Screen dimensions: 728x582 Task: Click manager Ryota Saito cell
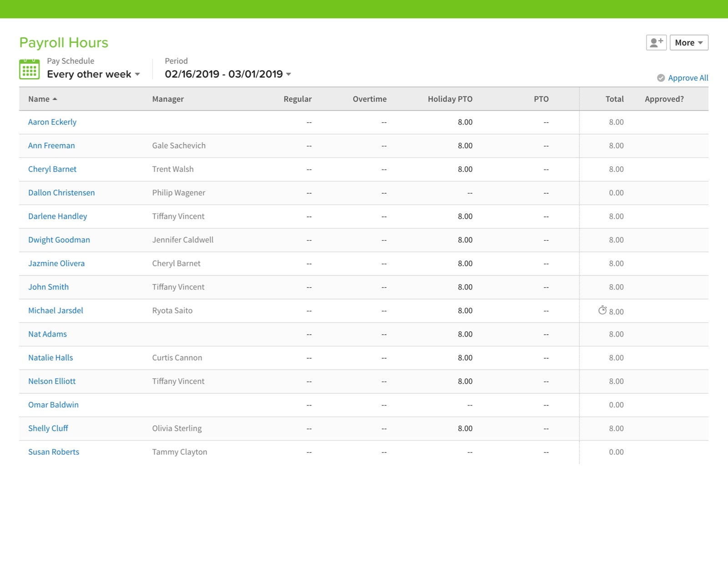coord(172,311)
